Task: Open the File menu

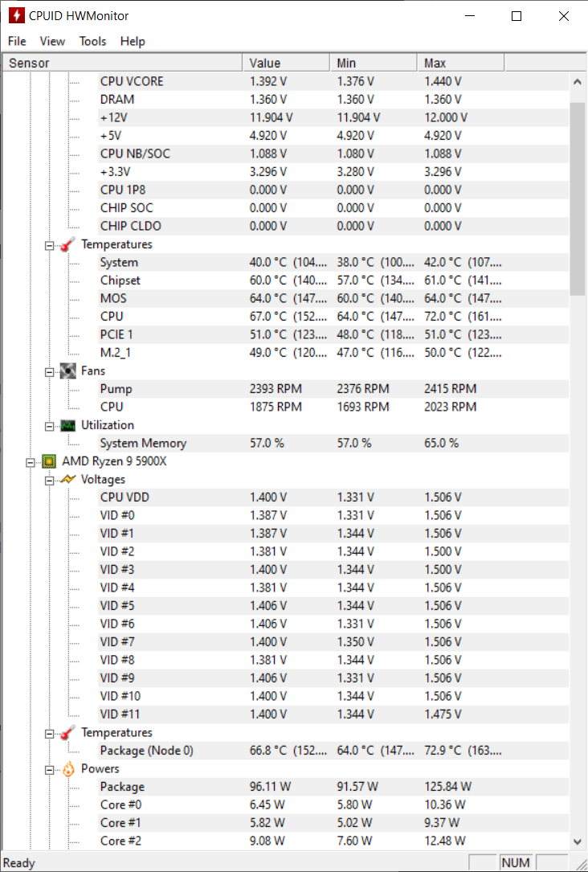Action: click(17, 41)
